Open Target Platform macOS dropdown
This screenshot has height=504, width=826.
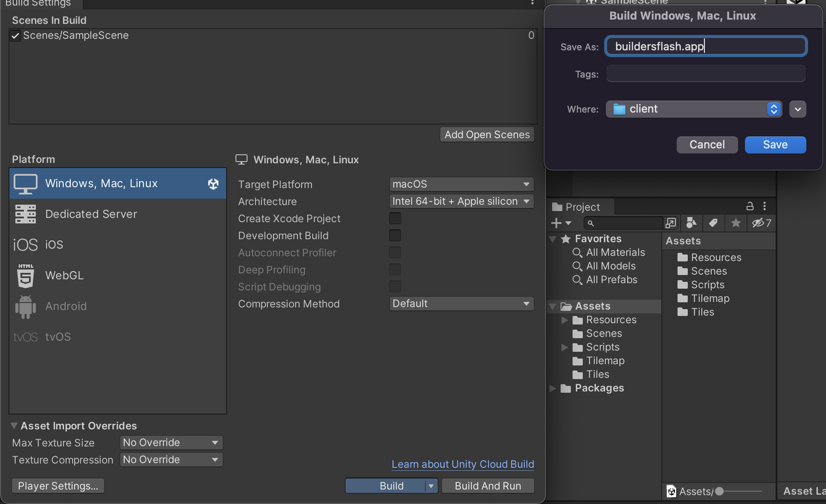(x=461, y=184)
